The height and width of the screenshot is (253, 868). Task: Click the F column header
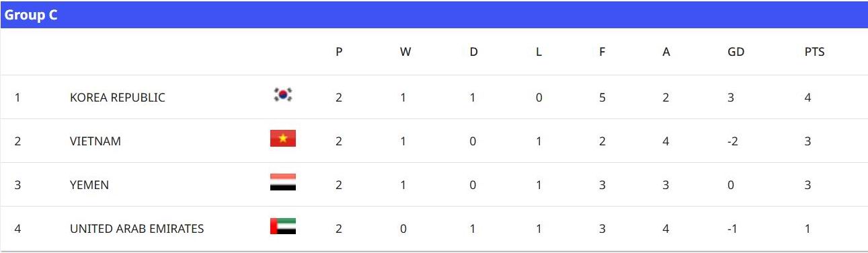[602, 52]
